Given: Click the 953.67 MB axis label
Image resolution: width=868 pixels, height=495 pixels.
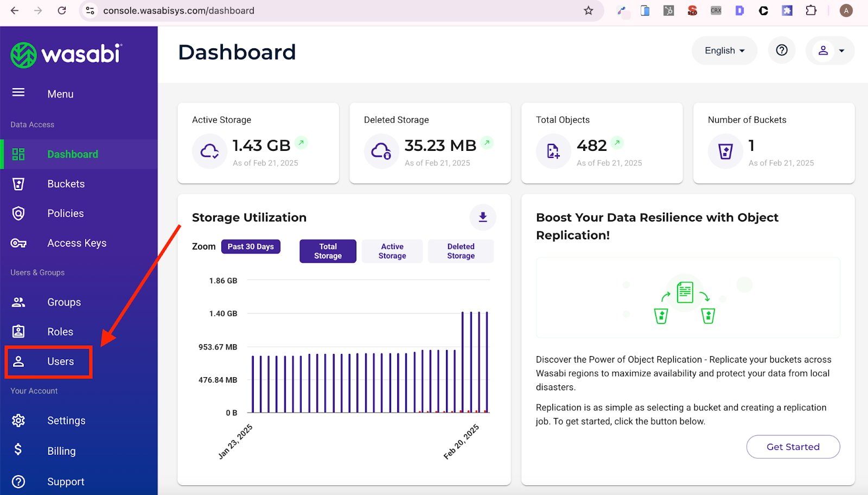Looking at the screenshot, I should coord(218,347).
